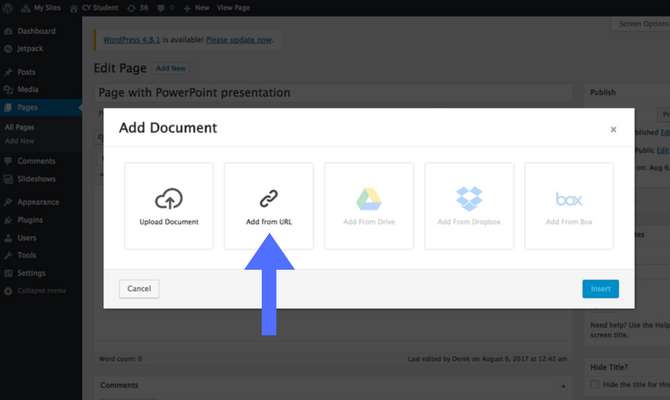The image size is (670, 400).
Task: Click the box logo icon
Action: click(569, 199)
